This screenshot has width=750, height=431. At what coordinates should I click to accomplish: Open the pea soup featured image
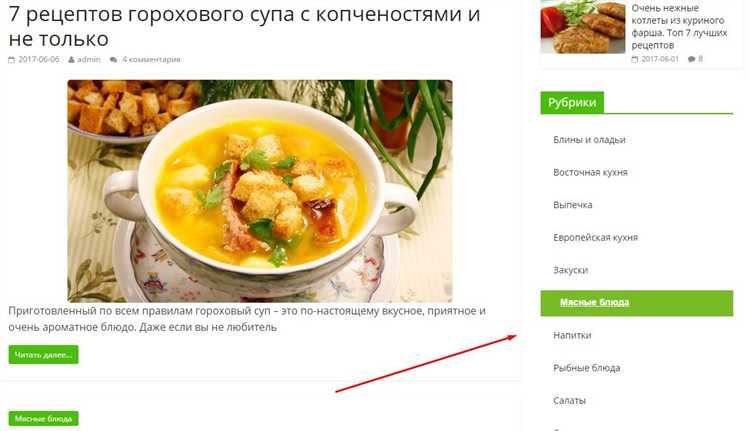pos(260,191)
